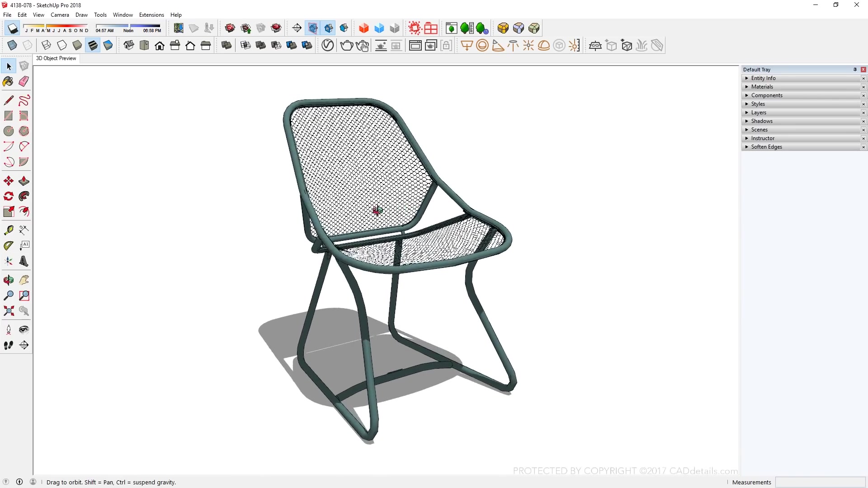Screen dimensions: 868x488
Task: Switch to 3D Object Preview tab
Action: coord(56,58)
